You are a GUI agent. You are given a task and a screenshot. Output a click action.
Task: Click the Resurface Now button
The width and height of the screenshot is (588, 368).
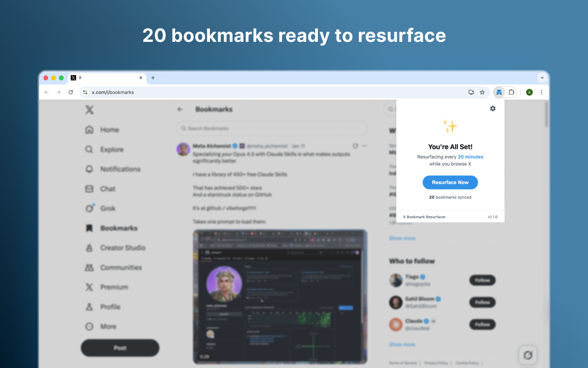point(450,182)
